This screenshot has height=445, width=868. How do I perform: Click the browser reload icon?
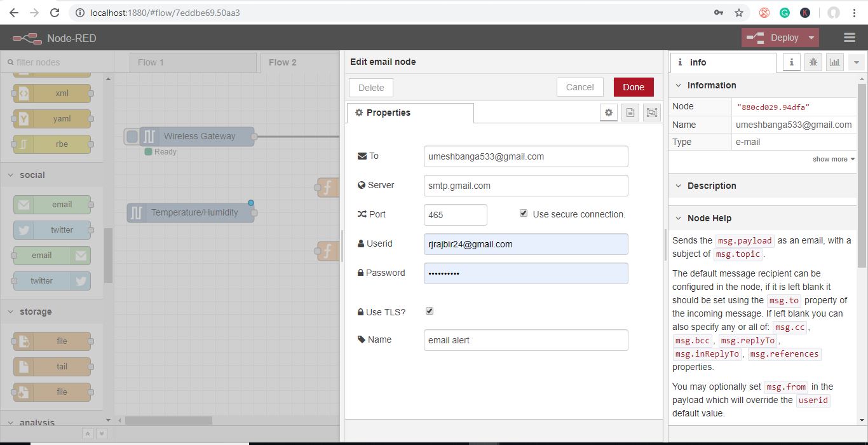[x=55, y=13]
